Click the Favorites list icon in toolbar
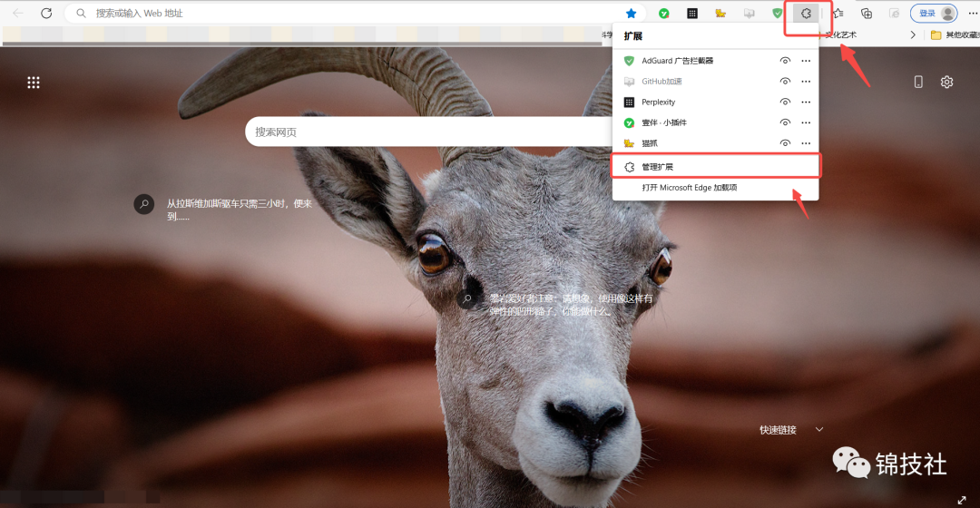The image size is (980, 508). 838,14
